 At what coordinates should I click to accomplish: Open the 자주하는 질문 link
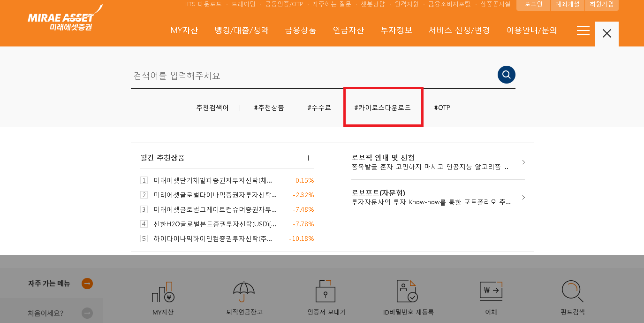point(332,4)
